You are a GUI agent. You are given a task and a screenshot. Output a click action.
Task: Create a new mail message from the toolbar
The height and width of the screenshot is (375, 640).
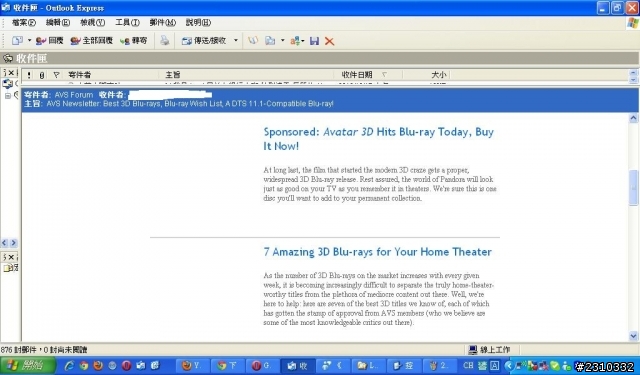(17, 40)
